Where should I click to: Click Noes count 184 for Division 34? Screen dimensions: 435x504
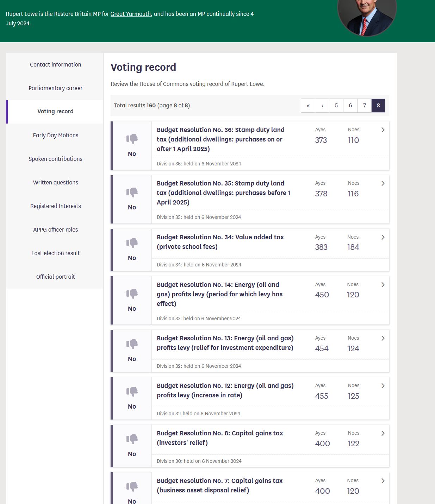click(353, 247)
